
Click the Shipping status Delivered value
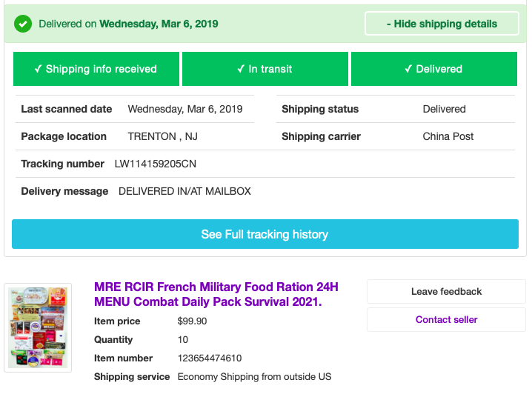click(x=444, y=109)
